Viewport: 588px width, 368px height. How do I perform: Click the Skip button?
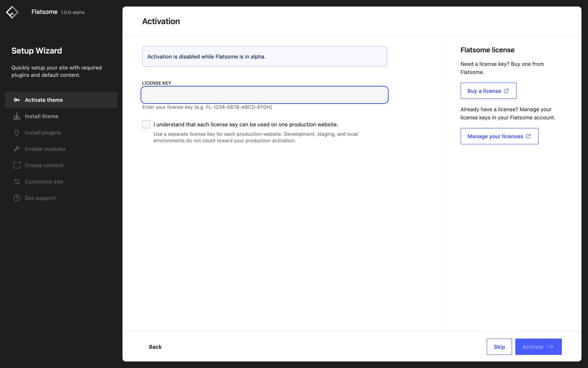[x=499, y=347]
